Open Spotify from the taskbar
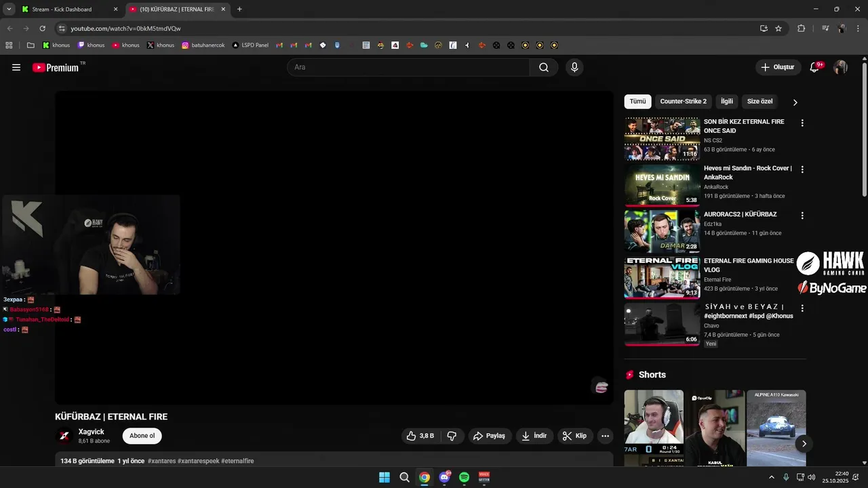The width and height of the screenshot is (868, 488). pos(465,477)
